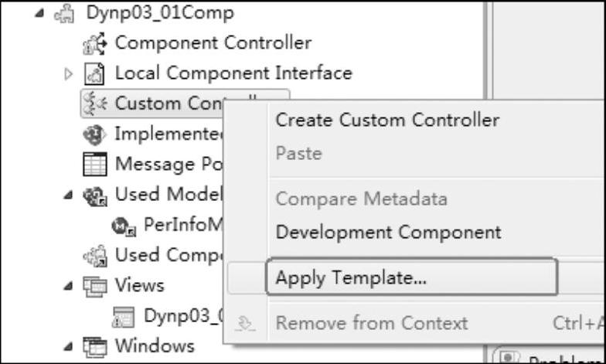606x364 pixels.
Task: Click the Used Components icon
Action: [94, 256]
